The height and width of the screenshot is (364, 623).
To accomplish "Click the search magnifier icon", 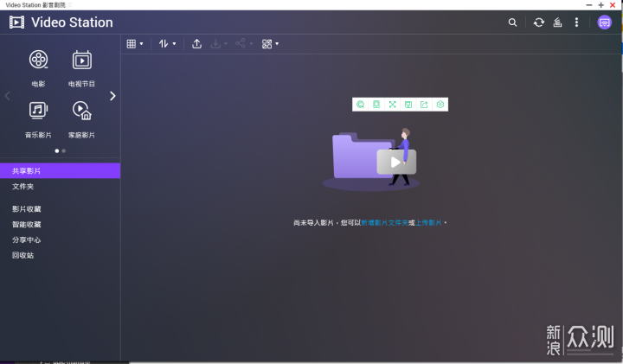I will 512,22.
